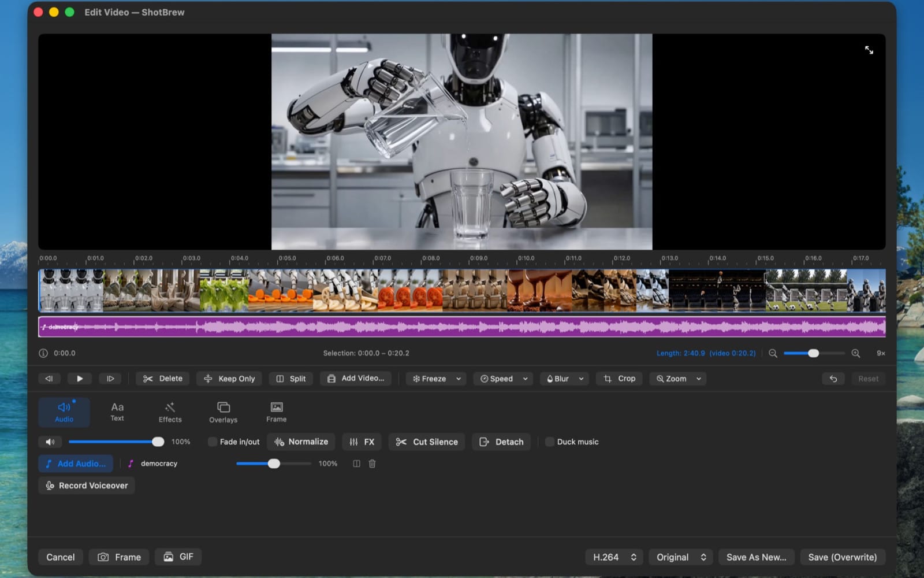Click the soccer field thumbnail in timeline

pyautogui.click(x=806, y=291)
